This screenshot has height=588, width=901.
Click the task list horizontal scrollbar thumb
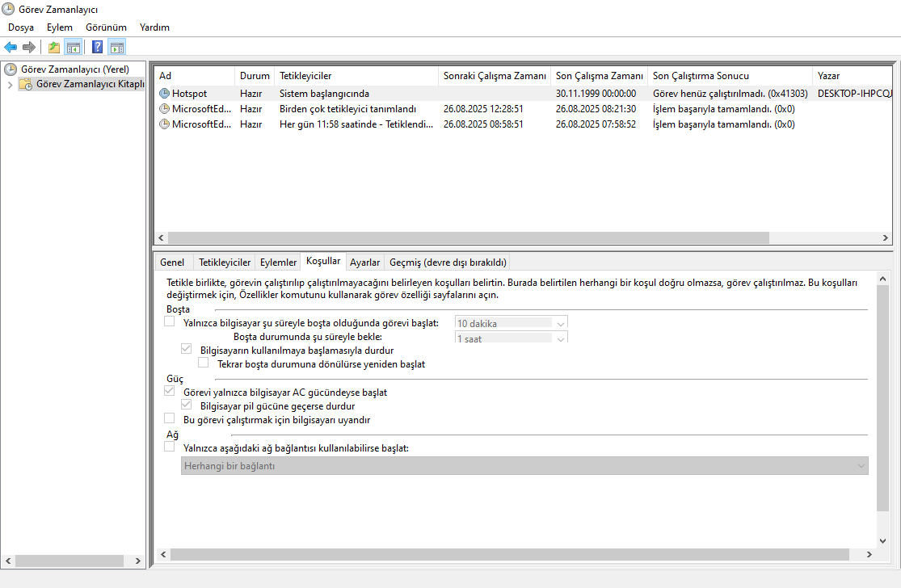[x=469, y=237]
